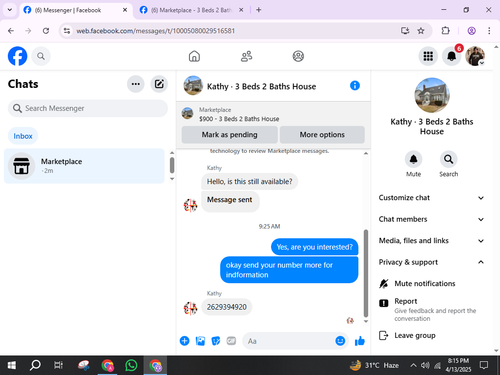Open the Marketplace chat in the list

[84, 166]
